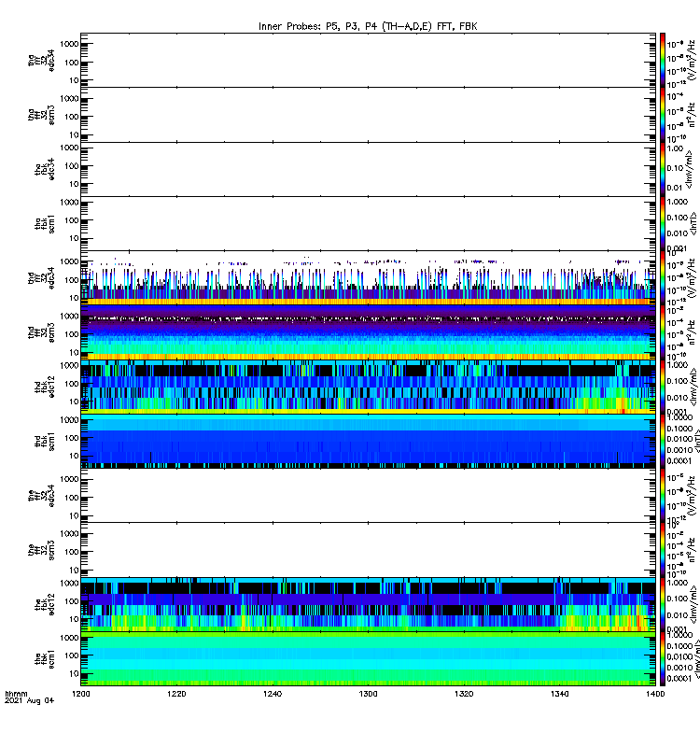The width and height of the screenshot is (700, 747).
Task: Click the color bar beside tha fff edc34 panel
Action: (x=662, y=60)
